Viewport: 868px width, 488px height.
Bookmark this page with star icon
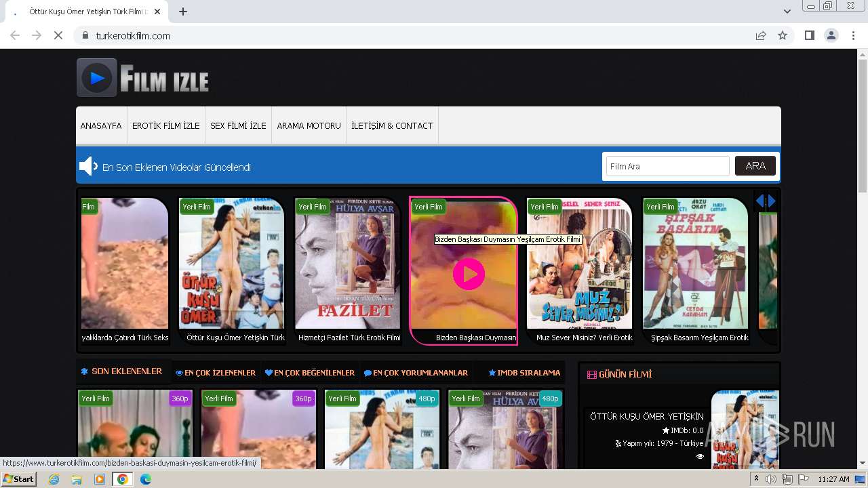[783, 36]
